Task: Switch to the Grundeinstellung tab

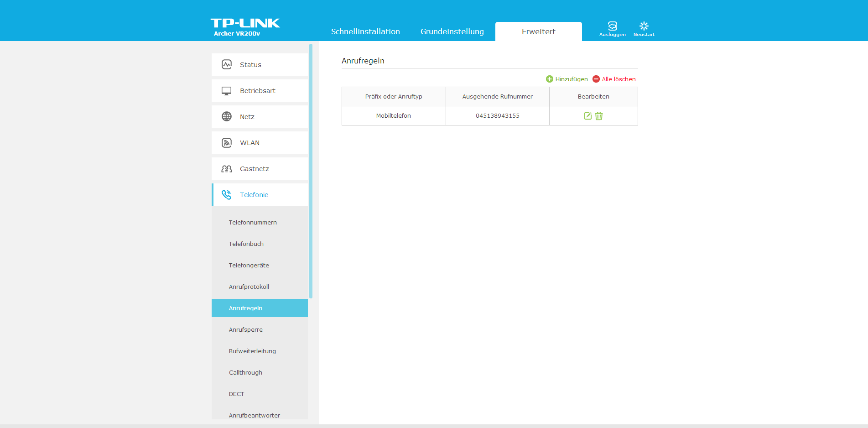Action: [452, 31]
